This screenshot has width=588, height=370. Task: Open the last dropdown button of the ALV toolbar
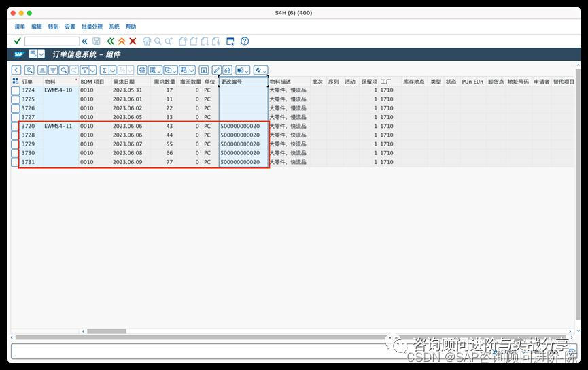point(260,70)
